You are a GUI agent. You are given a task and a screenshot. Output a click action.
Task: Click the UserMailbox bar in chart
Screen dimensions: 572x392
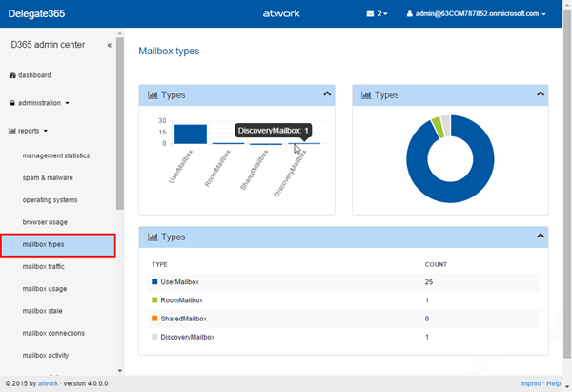pyautogui.click(x=191, y=134)
